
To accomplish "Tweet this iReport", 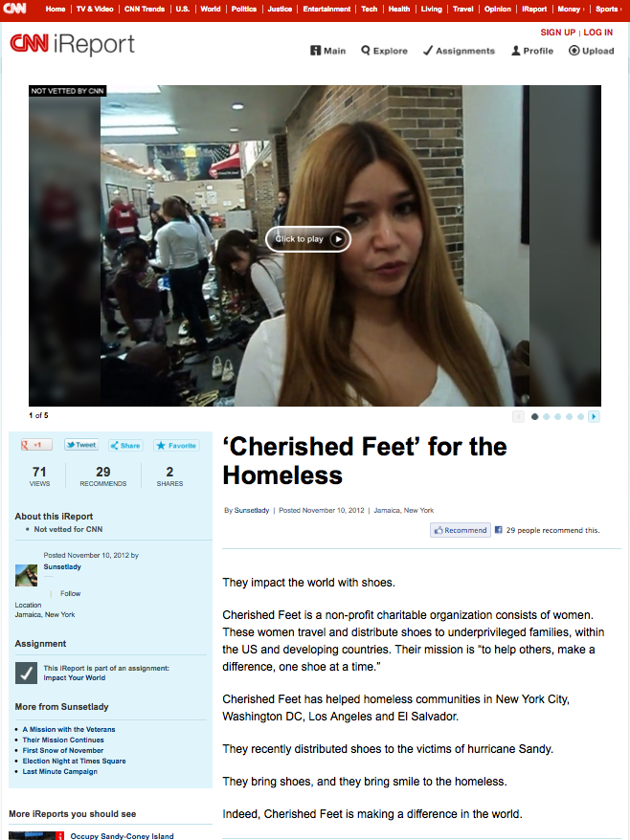I will [81, 445].
